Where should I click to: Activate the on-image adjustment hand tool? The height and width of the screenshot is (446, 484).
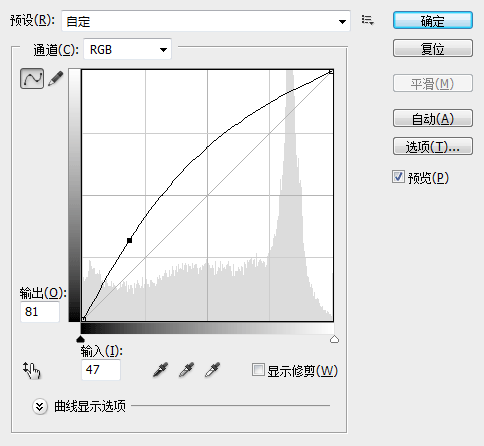(32, 370)
